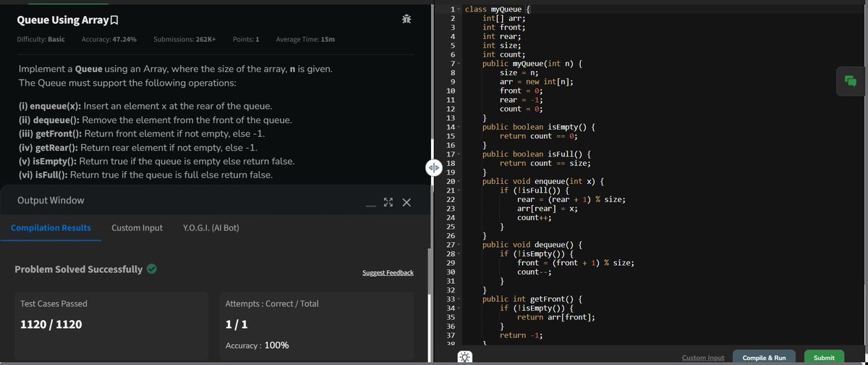Open the green chat icon
The height and width of the screenshot is (365, 868).
point(850,81)
